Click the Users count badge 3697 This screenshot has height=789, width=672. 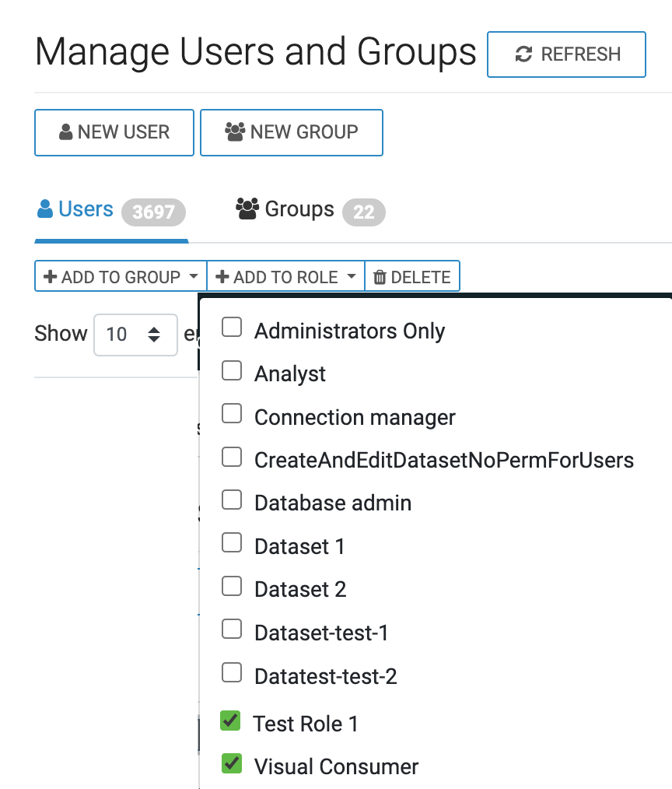[153, 212]
